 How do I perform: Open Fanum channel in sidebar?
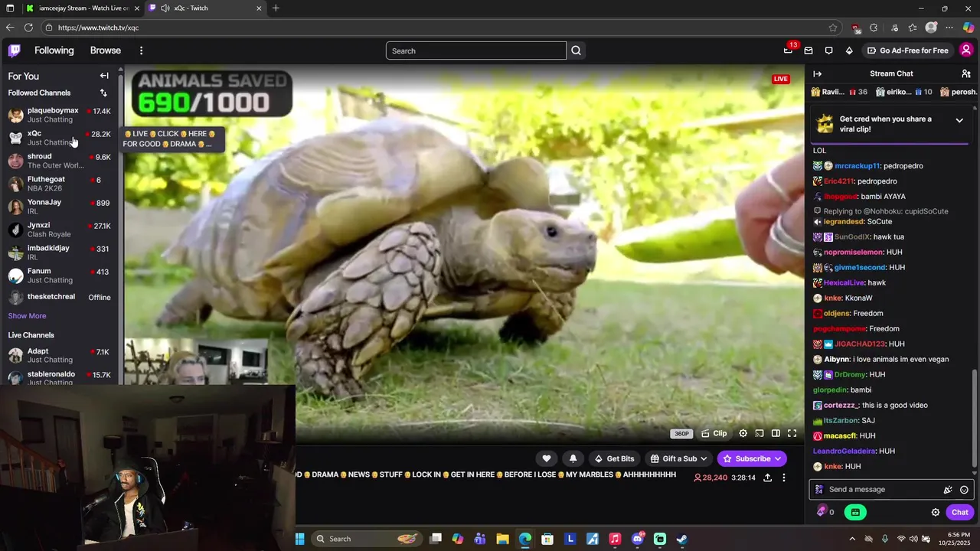(60, 275)
